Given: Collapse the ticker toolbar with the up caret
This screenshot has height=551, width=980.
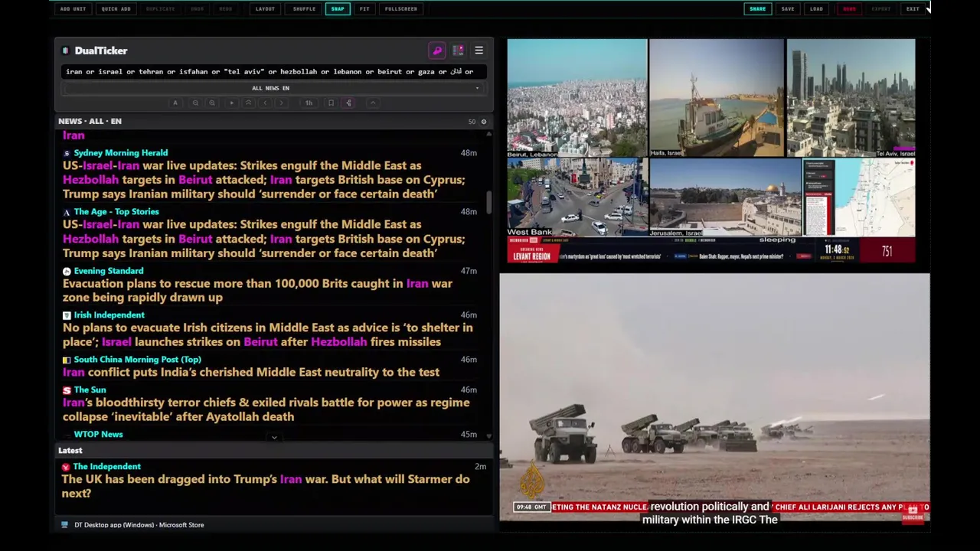Looking at the screenshot, I should pyautogui.click(x=373, y=103).
